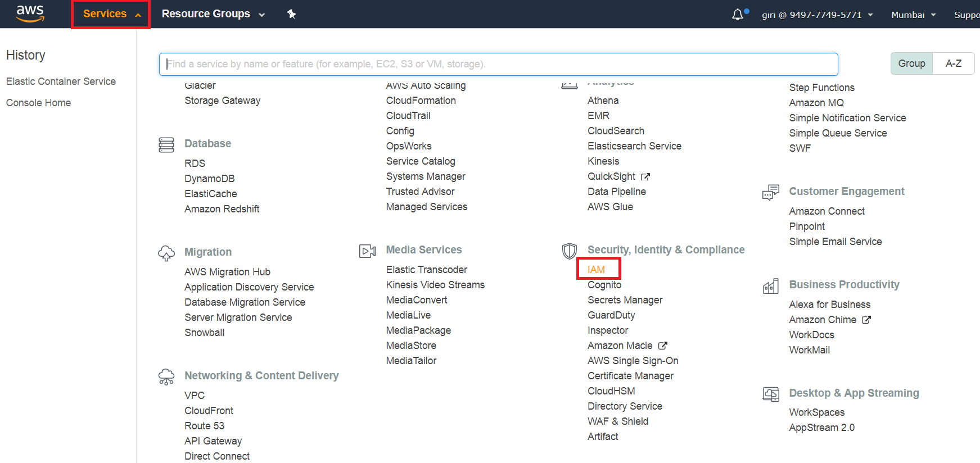Expand the Resource Groups dropdown
980x463 pixels.
tap(213, 14)
